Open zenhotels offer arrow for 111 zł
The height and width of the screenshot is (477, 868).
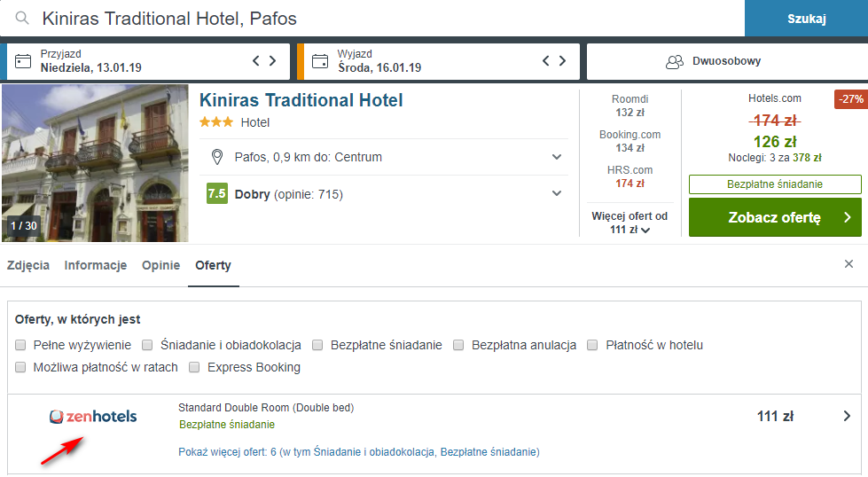click(847, 416)
